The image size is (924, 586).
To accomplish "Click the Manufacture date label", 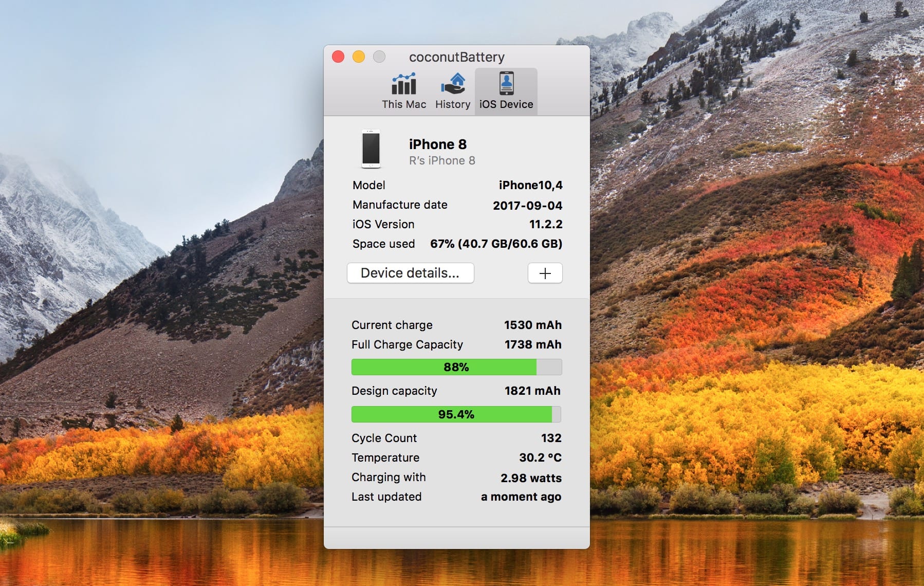I will (400, 205).
